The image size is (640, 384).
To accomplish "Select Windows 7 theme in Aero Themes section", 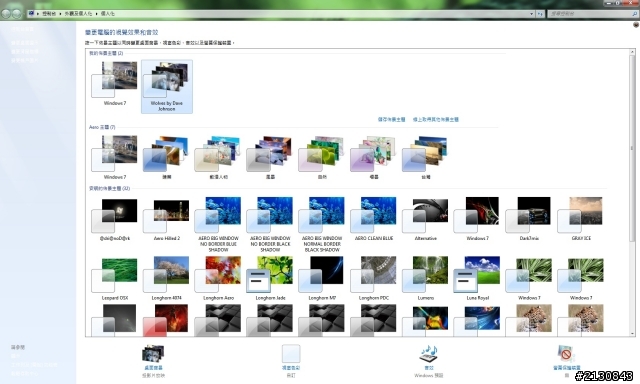I will 115,158.
